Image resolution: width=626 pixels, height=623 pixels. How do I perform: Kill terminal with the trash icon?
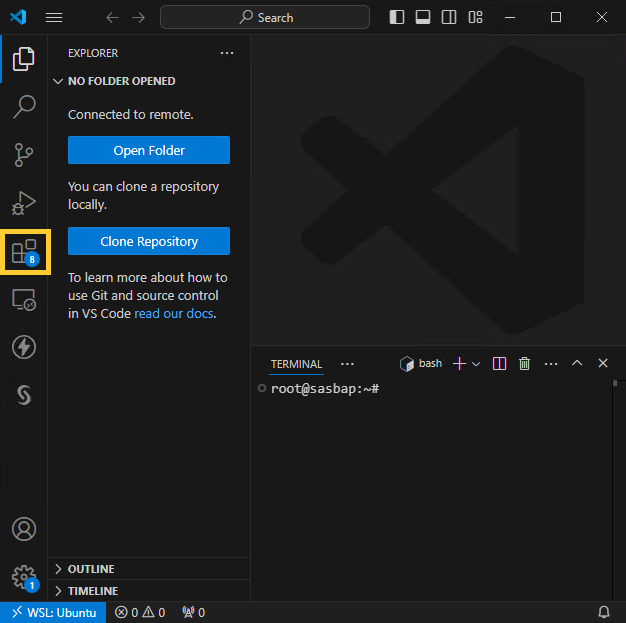coord(525,363)
